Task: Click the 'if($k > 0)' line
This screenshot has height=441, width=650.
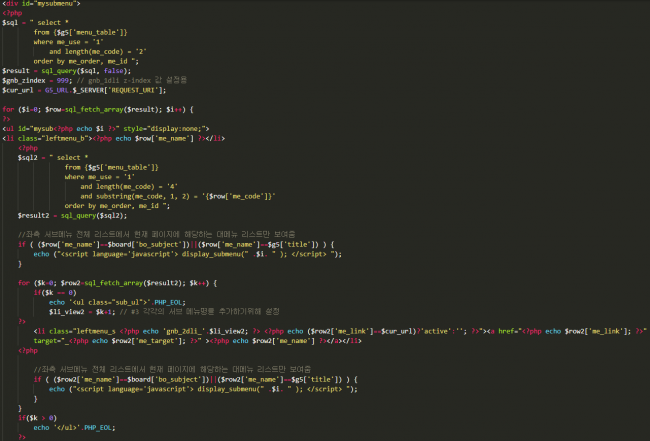Action: click(x=37, y=418)
